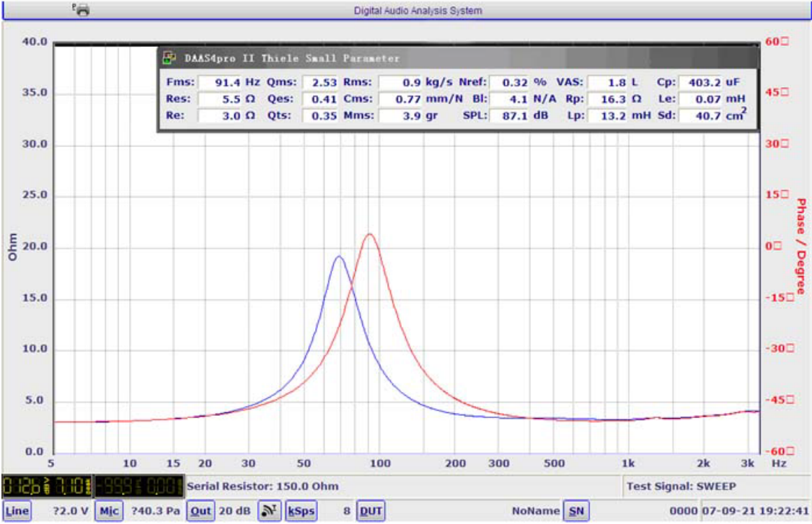Select the Rp value field 16.3
The image size is (812, 524).
tap(607, 99)
